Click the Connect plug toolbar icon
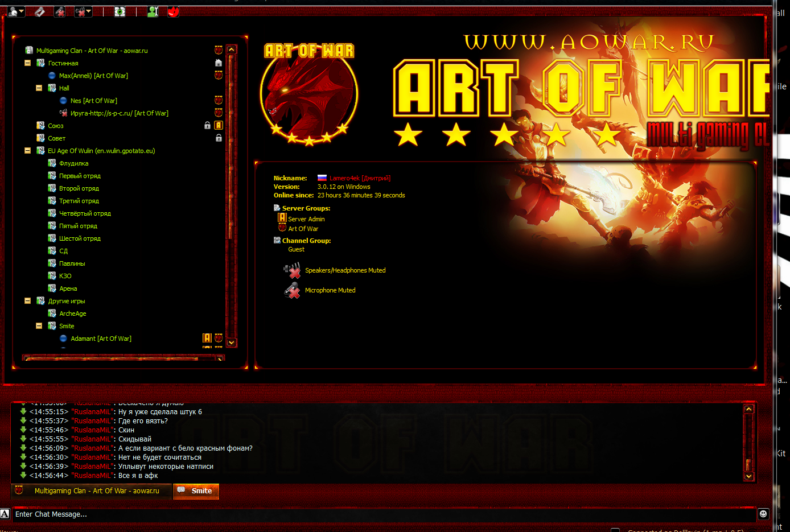 pos(39,11)
